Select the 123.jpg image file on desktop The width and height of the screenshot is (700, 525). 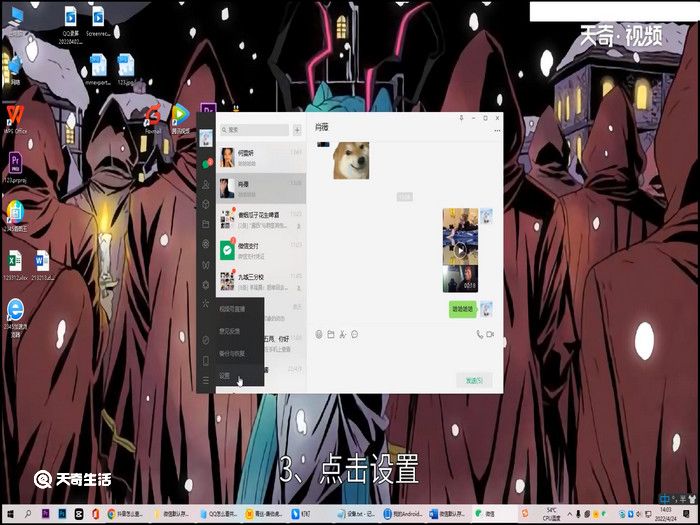pyautogui.click(x=126, y=70)
